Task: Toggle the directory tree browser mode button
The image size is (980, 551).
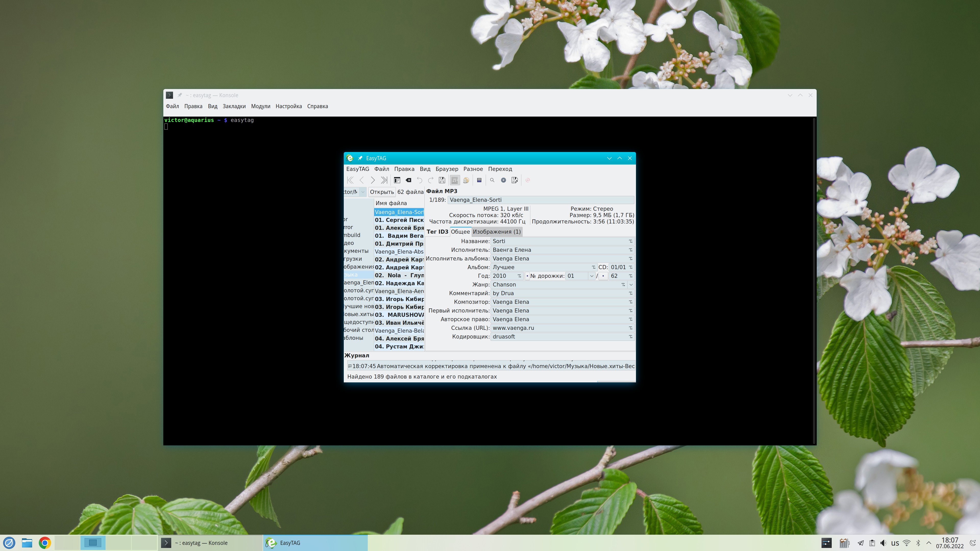Action: coord(455,180)
